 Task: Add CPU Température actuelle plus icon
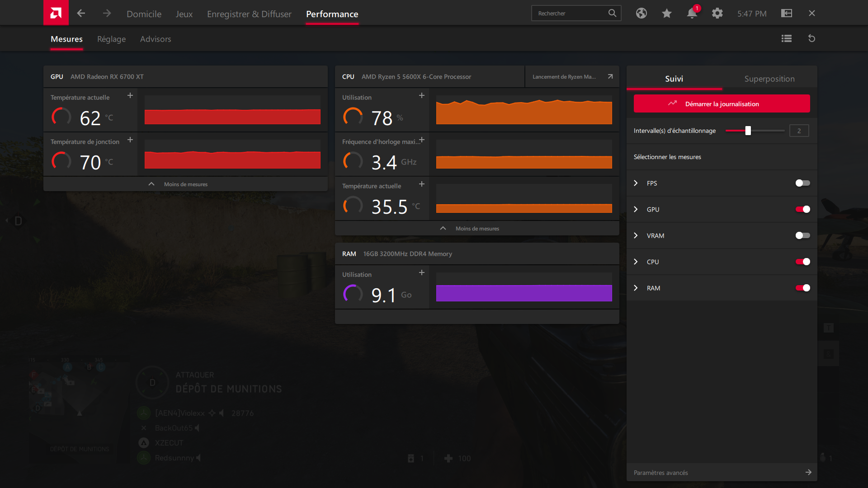tap(422, 184)
